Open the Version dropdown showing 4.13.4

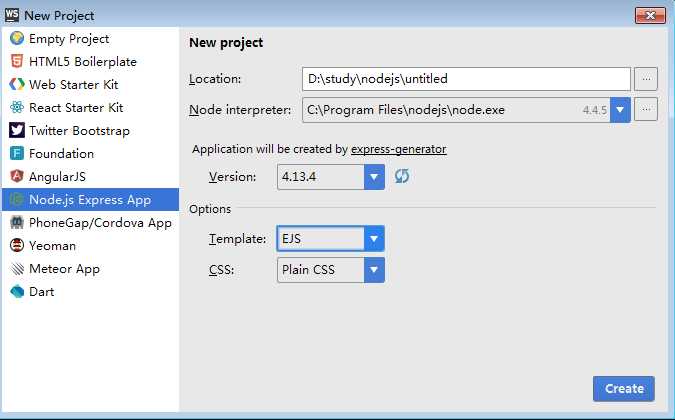tap(331, 176)
